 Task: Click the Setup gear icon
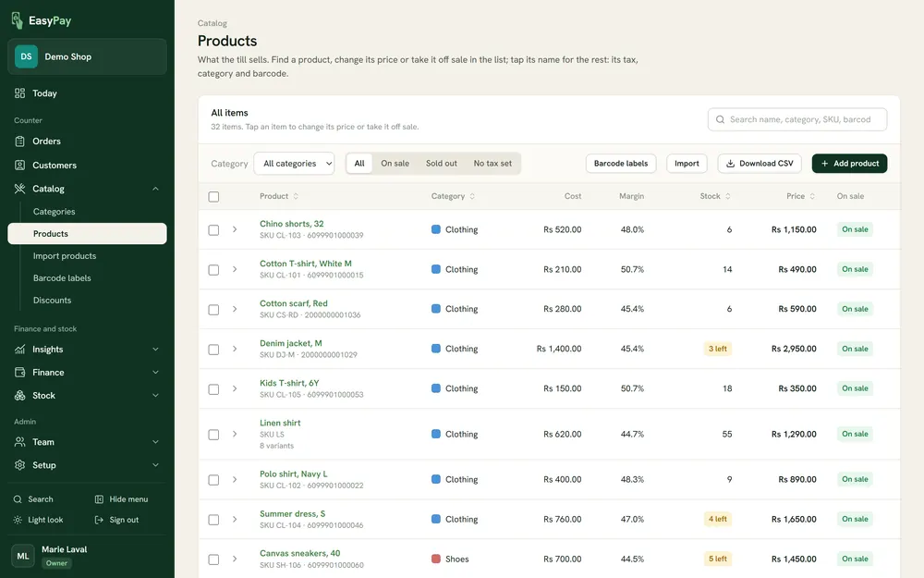tap(20, 465)
